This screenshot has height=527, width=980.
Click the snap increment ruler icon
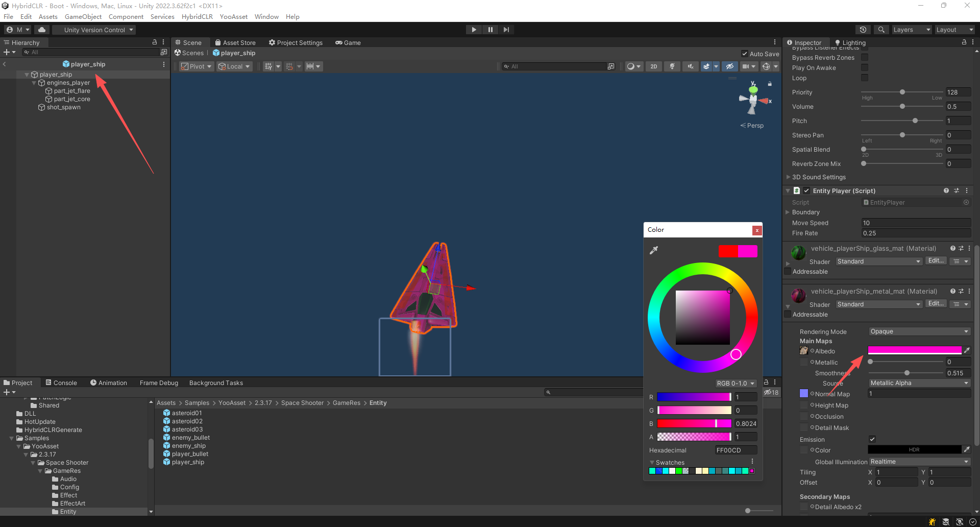pos(310,66)
